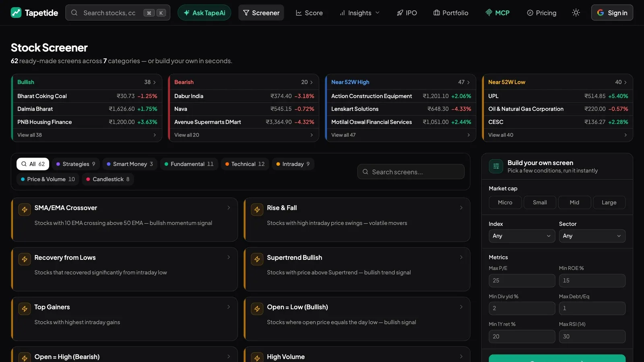Click the lightning icon on Recovery from Lows card
Viewport: 644px width, 362px height.
click(x=25, y=259)
